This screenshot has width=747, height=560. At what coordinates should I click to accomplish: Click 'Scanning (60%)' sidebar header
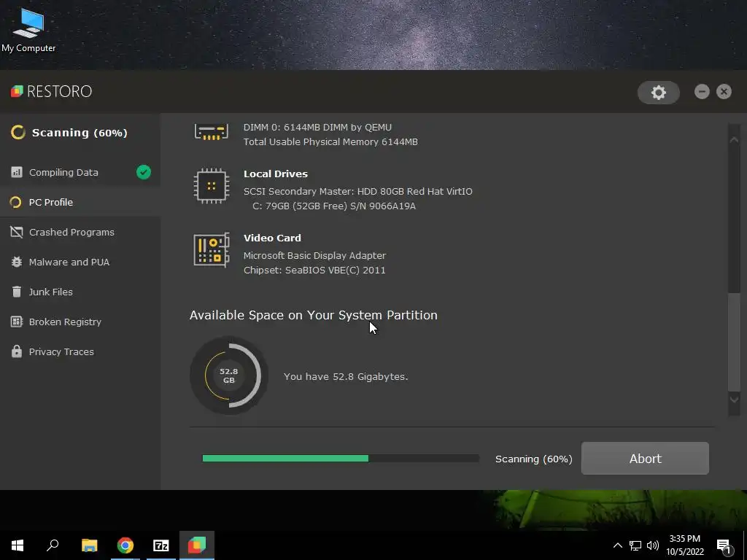click(x=80, y=133)
